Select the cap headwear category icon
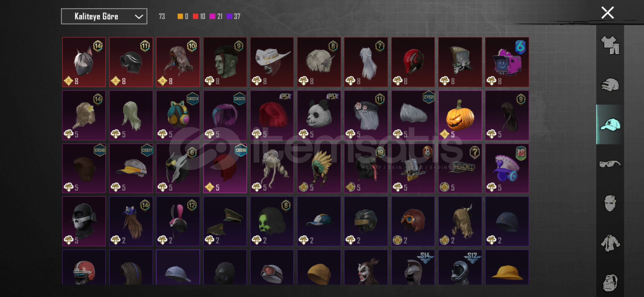 (x=610, y=124)
